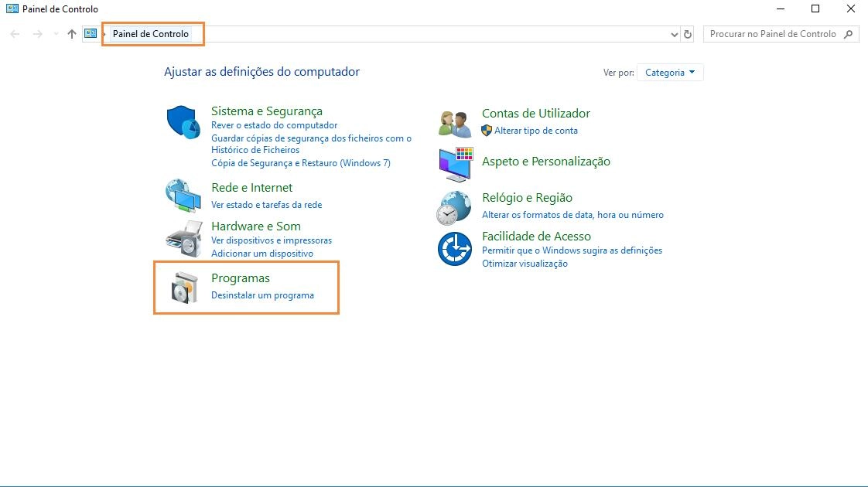The image size is (868, 487).
Task: Click the Sistema e Segurança shield icon
Action: (x=183, y=122)
